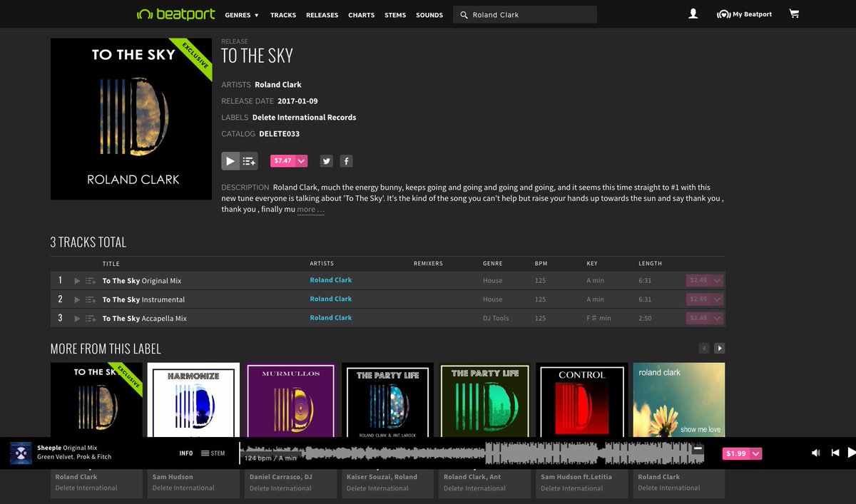Viewport: 856px width, 504px height.
Task: Click the search magnifier icon
Action: tap(464, 15)
